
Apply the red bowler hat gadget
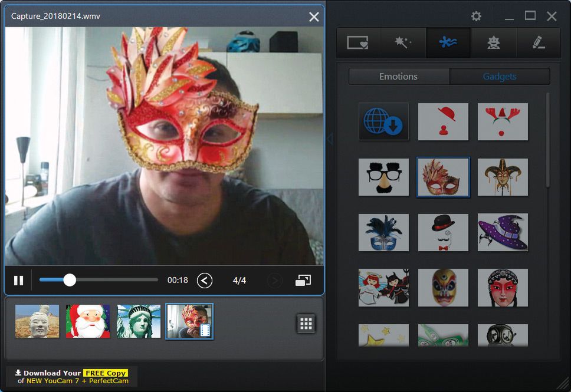pyautogui.click(x=443, y=121)
